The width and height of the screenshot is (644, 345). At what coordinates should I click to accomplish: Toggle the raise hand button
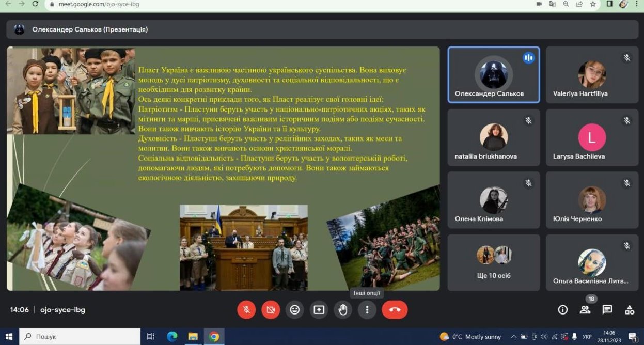click(343, 310)
